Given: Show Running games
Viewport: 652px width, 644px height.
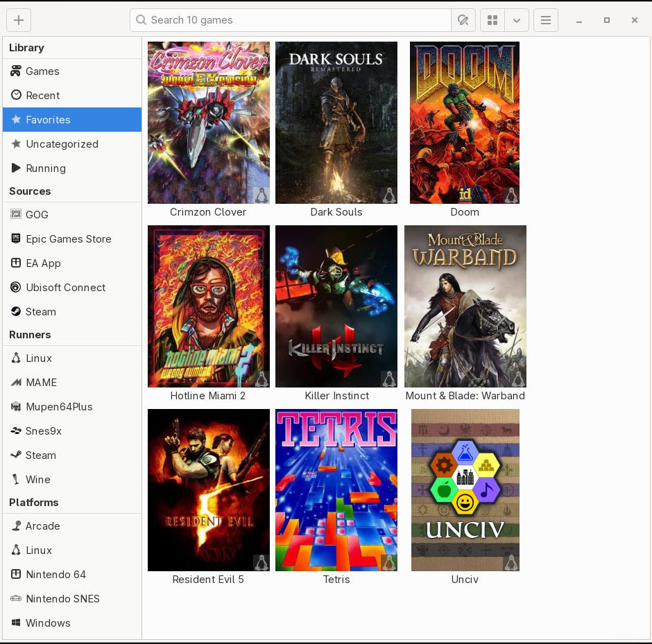Looking at the screenshot, I should 72,168.
